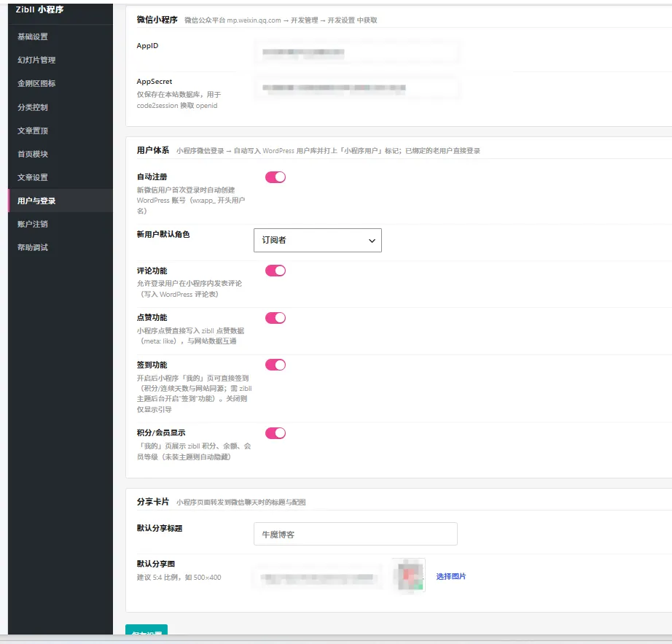Screen dimensions: 672x644
Task: Open 分类控制 settings
Action: pyautogui.click(x=60, y=107)
